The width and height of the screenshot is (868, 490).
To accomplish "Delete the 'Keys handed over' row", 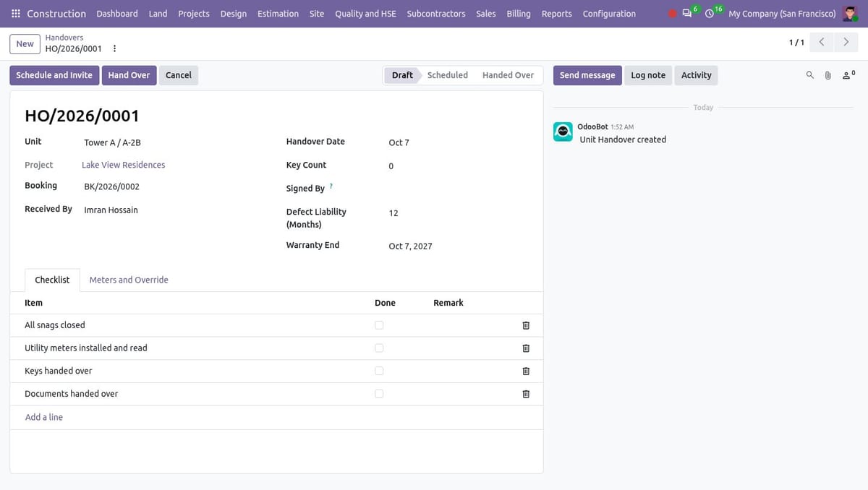I will [526, 371].
